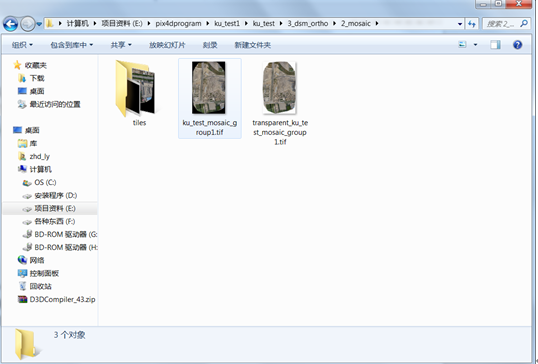538x364 pixels.
Task: Open the address bar history dropdown
Action: tap(460, 24)
